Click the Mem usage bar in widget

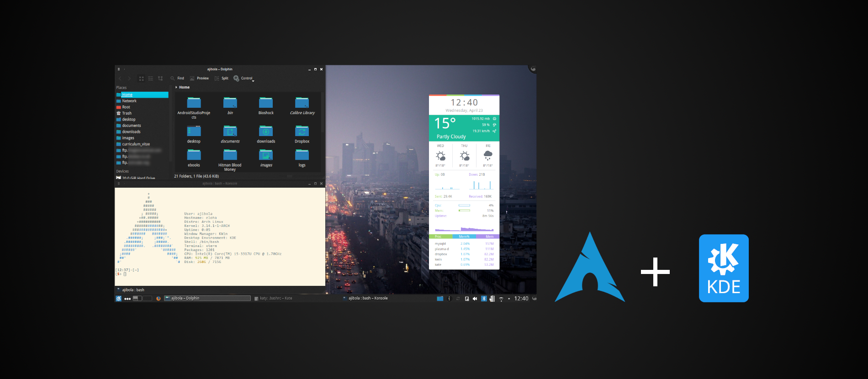(464, 211)
